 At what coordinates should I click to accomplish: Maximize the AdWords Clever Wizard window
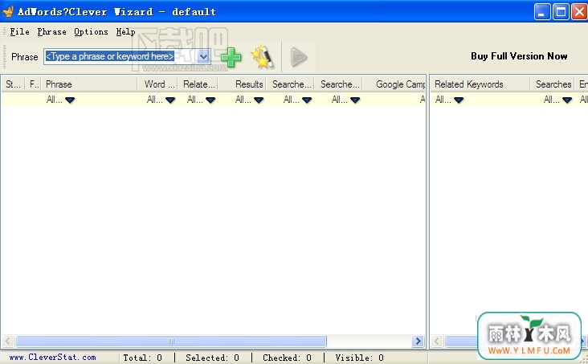click(561, 12)
